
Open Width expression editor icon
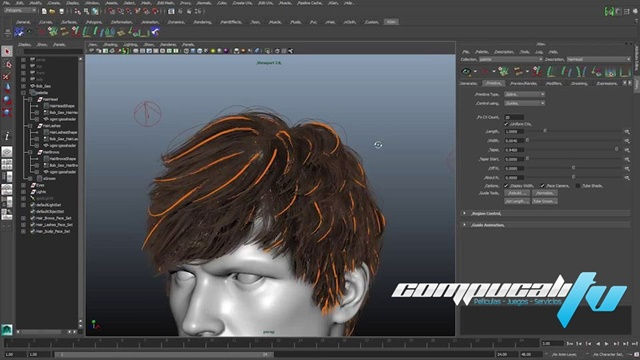[x=627, y=141]
